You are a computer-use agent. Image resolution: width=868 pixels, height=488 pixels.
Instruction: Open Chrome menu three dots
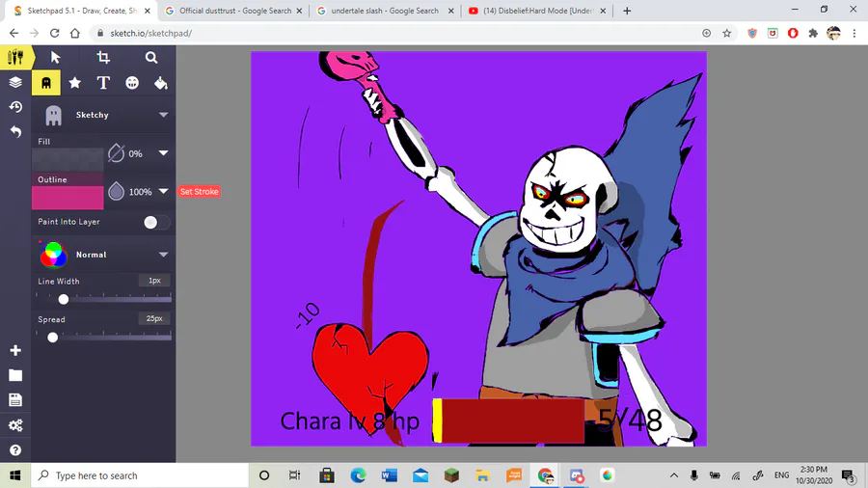pos(854,33)
